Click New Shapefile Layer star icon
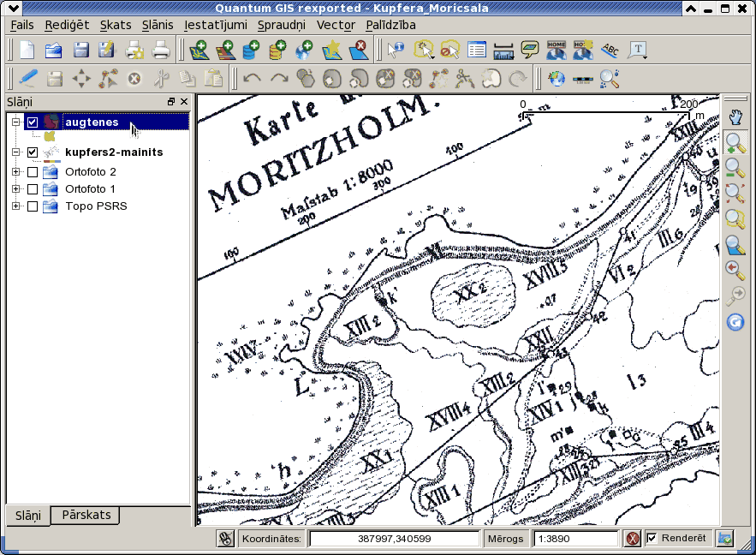The image size is (756, 555). point(331,51)
